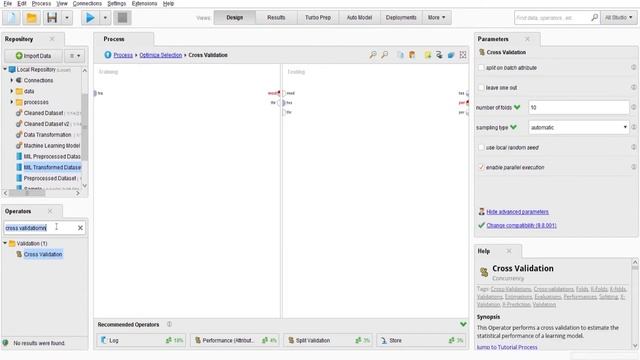Toggle split on batch attribute checkbox
Screen dimensions: 640x360
[x=481, y=68]
